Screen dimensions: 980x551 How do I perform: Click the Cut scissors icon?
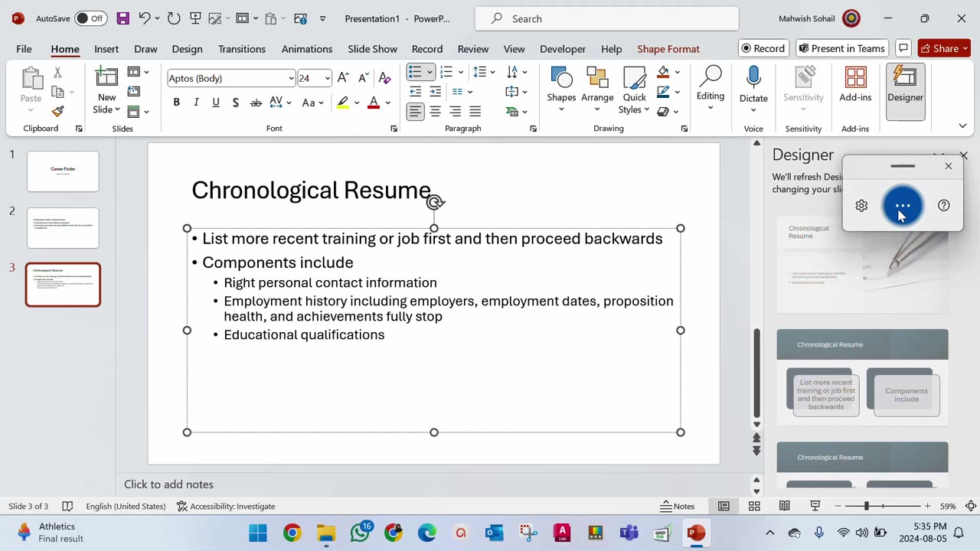pos(57,73)
